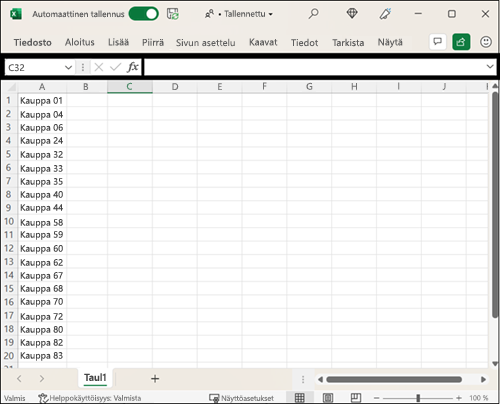Open Näyttöasetukset display settings
The image size is (500, 404).
coord(241,398)
